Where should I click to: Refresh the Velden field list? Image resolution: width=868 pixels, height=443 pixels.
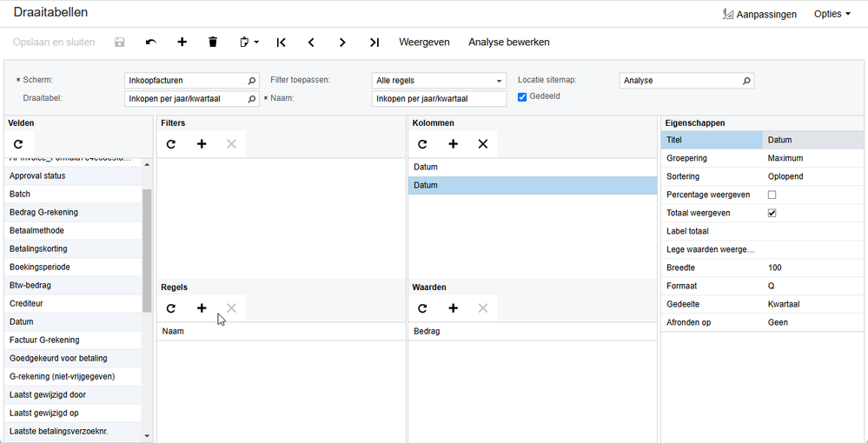[x=18, y=144]
